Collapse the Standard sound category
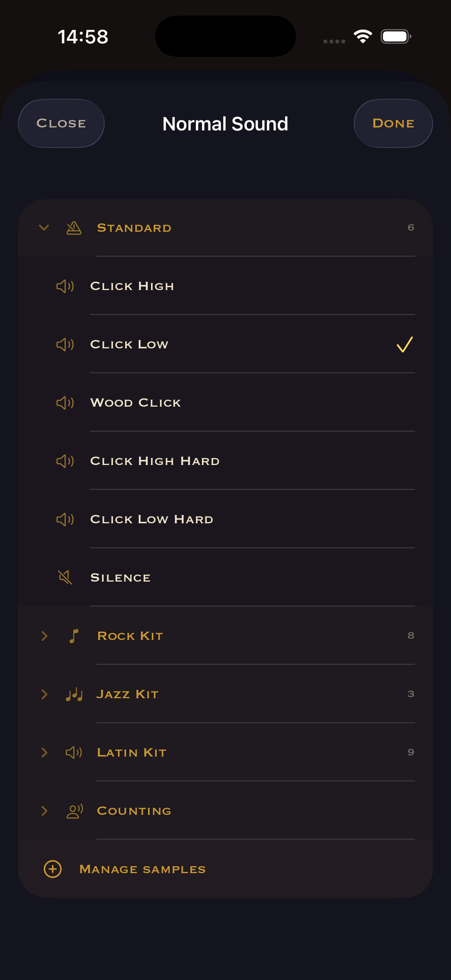 (x=44, y=228)
